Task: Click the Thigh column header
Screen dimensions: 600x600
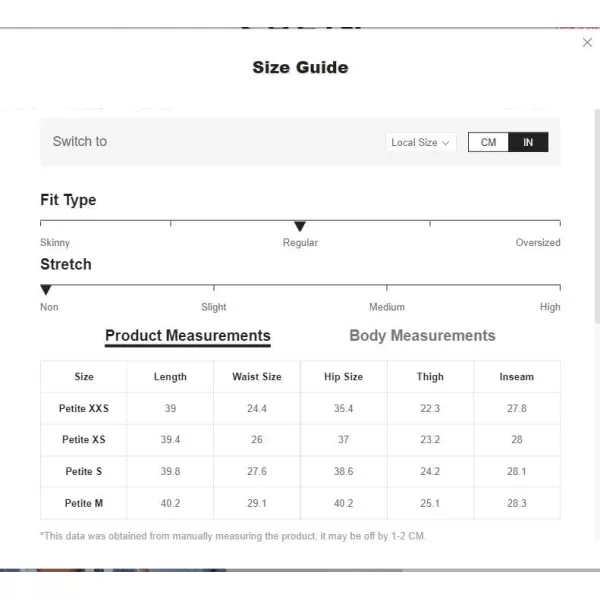Action: [430, 377]
